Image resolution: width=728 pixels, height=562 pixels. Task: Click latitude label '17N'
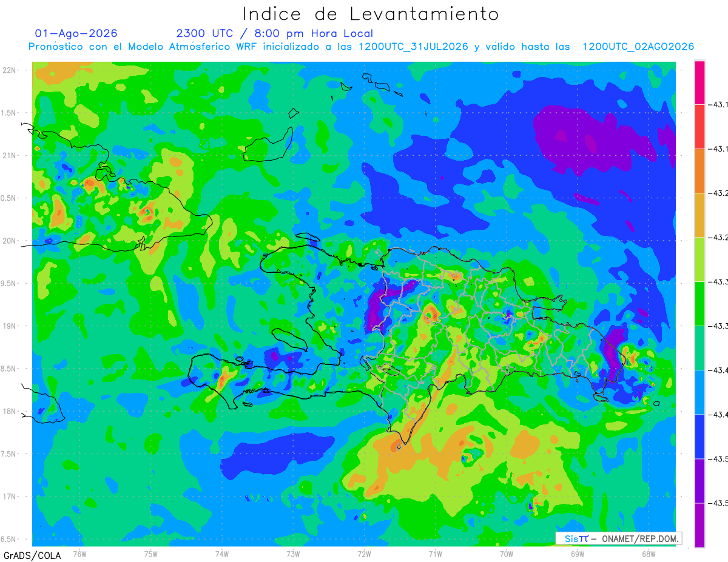click(9, 497)
